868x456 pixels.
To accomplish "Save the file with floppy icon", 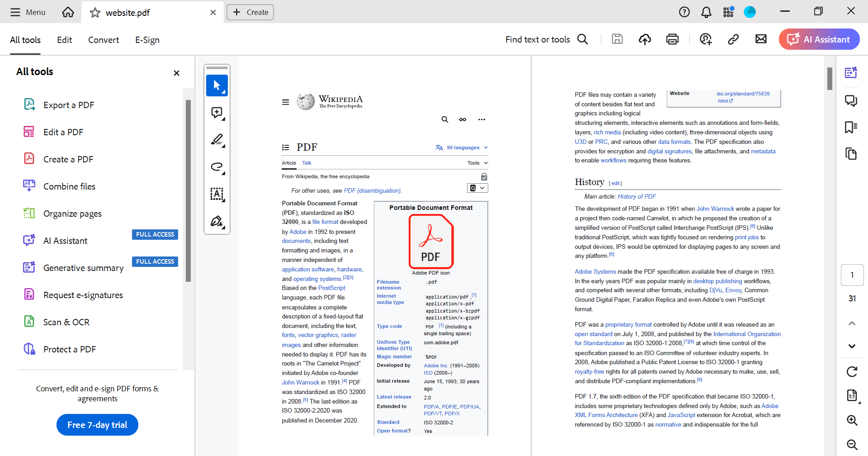I will click(617, 39).
